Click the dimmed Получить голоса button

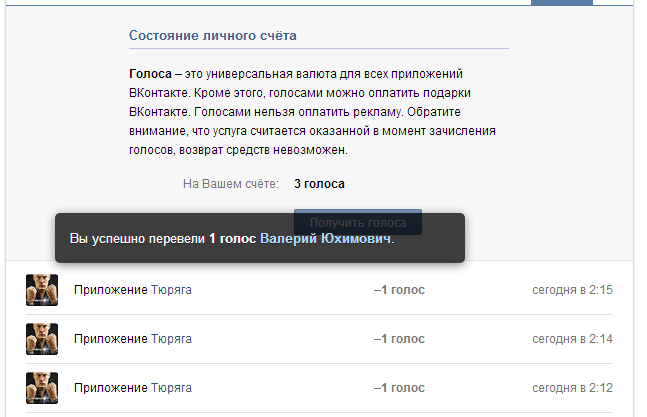[358, 222]
